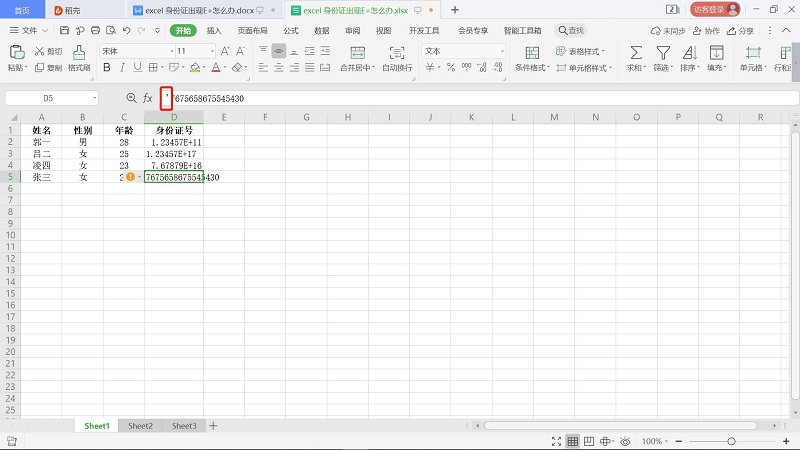This screenshot has height=450, width=800.
Task: Open the 插入 (Insert) ribbon tab
Action: tap(214, 31)
